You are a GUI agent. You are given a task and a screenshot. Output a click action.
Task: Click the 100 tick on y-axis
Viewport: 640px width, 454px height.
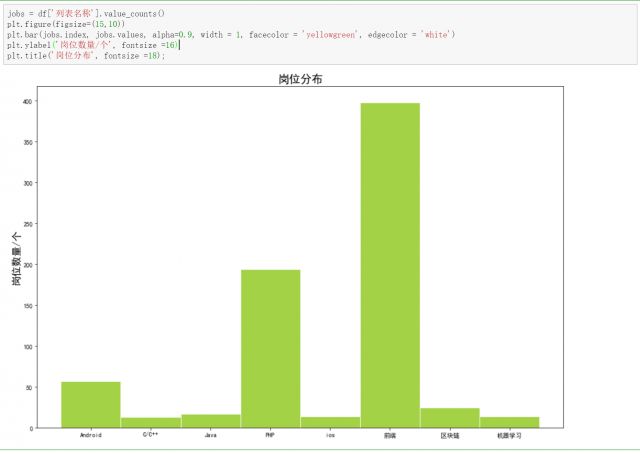27,347
